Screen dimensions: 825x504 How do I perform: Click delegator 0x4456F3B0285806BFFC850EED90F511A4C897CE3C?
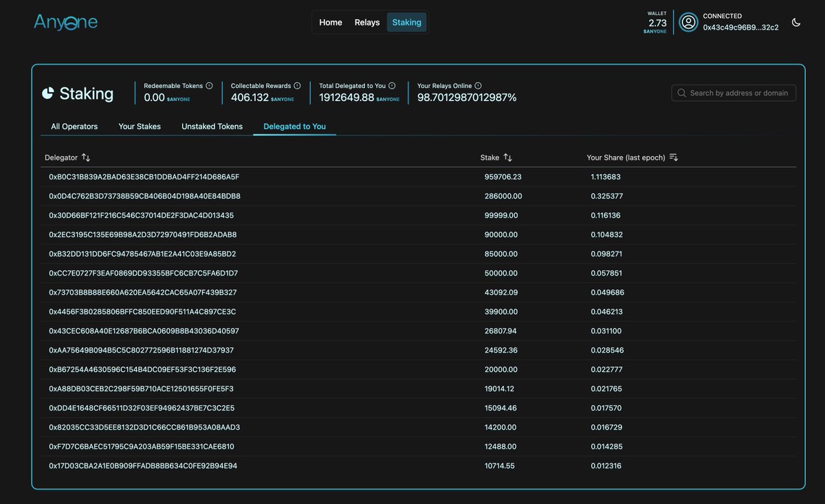click(142, 311)
